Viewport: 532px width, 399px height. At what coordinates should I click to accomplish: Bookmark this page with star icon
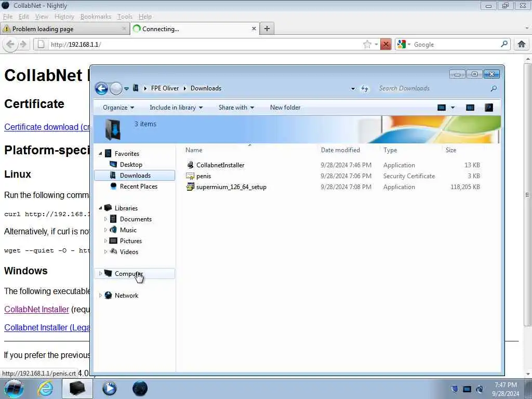tap(367, 45)
